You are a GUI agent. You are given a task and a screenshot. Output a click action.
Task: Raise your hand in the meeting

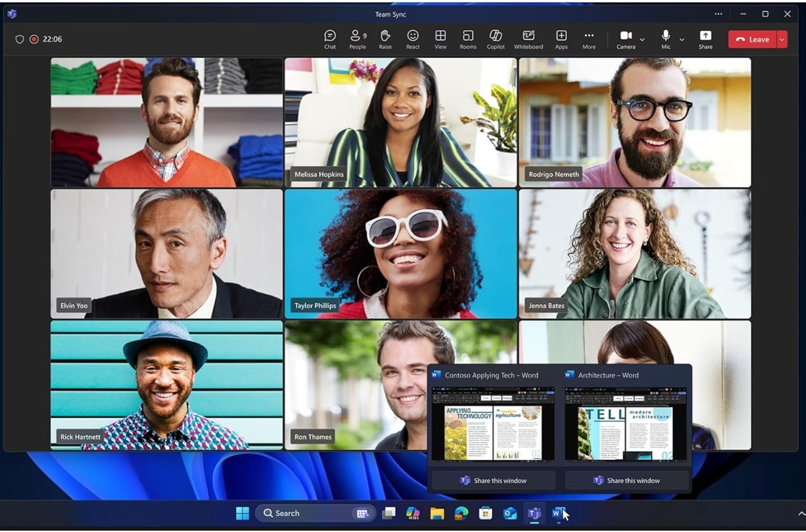(385, 39)
